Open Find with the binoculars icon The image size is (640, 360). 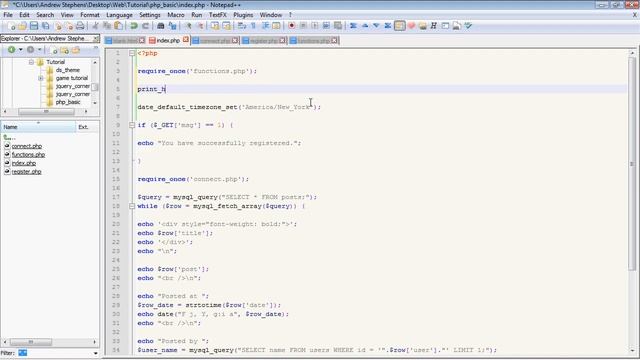pyautogui.click(x=160, y=26)
